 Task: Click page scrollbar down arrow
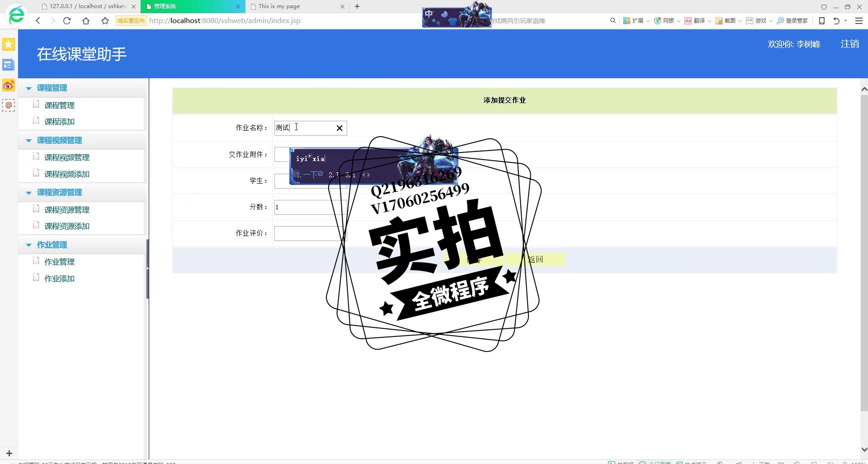pyautogui.click(x=864, y=450)
